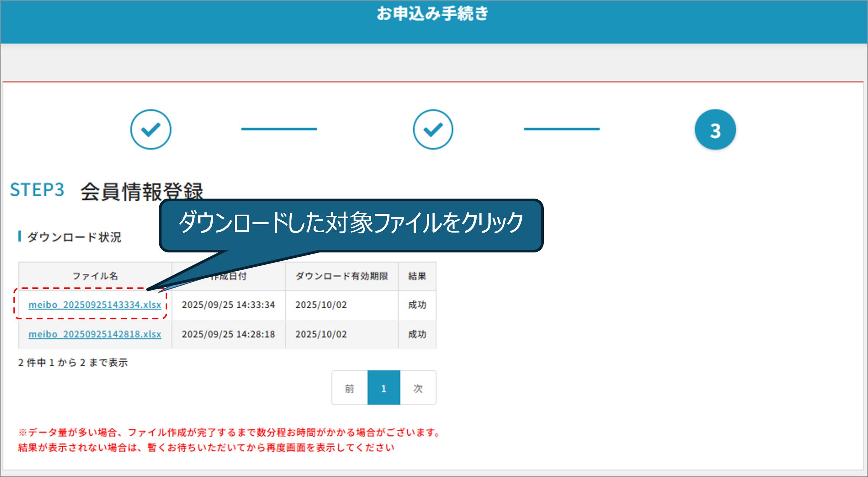Click 成功 result in second row
Screen dimensions: 868x477
(x=417, y=334)
